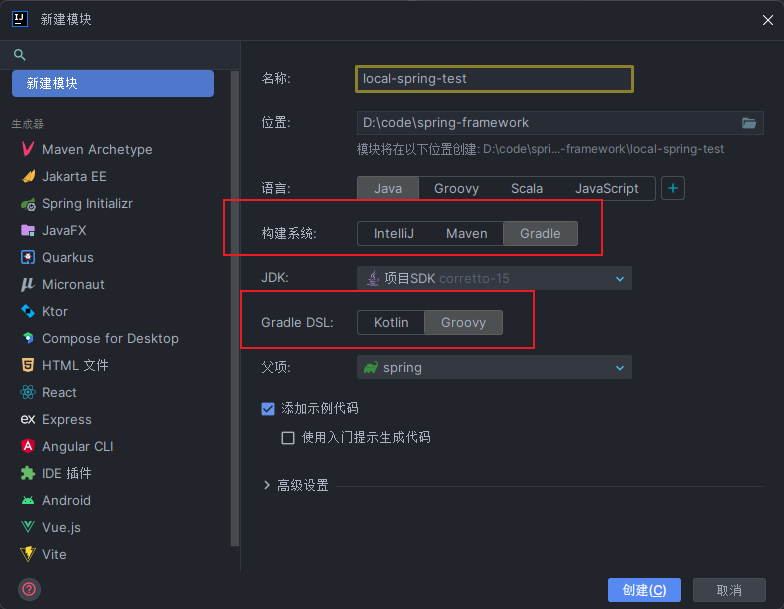The width and height of the screenshot is (784, 609).
Task: Click the JavaFX folder icon
Action: coord(28,230)
